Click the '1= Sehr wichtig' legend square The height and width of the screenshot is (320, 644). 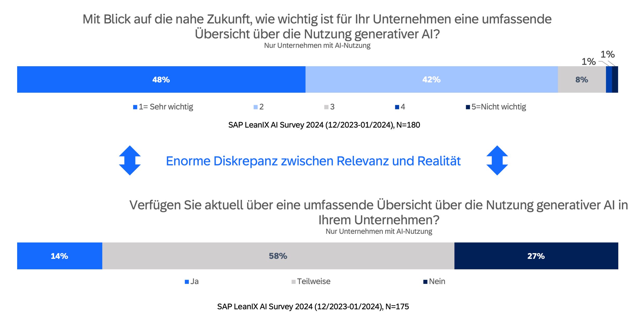click(135, 107)
